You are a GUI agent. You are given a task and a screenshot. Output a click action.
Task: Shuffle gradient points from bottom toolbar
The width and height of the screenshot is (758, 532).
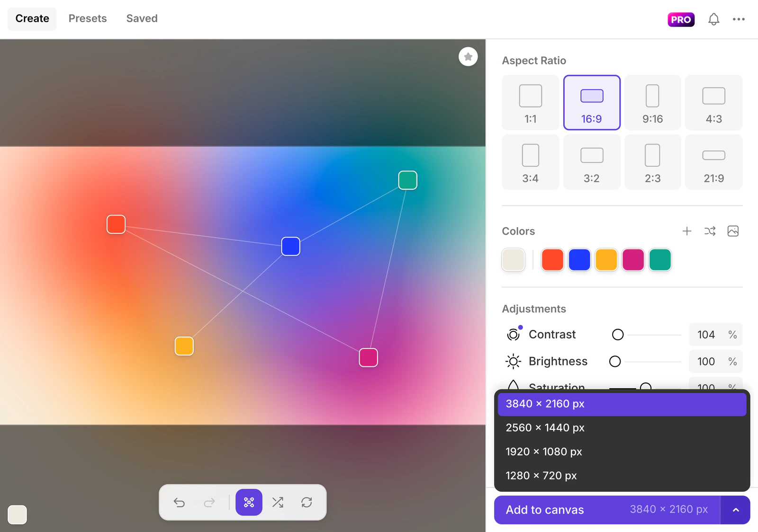click(x=278, y=502)
